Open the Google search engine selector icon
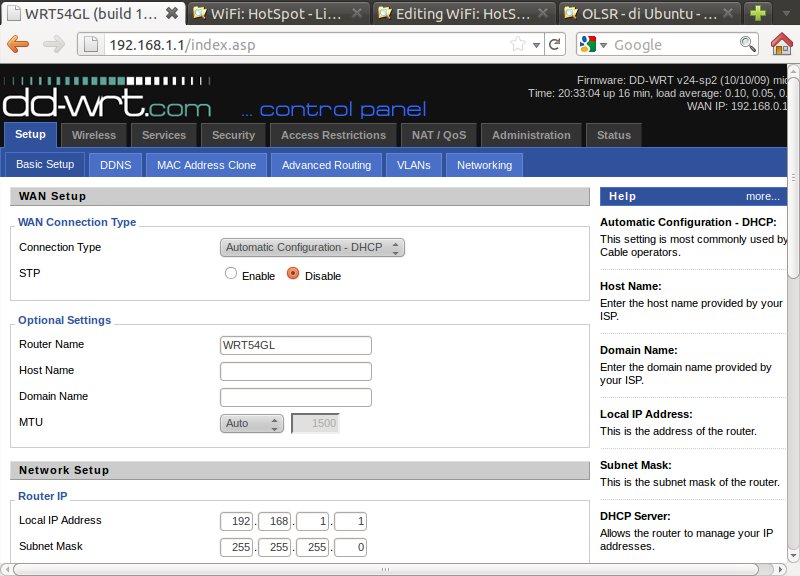Screen dimensions: 800x576 pyautogui.click(x=588, y=44)
